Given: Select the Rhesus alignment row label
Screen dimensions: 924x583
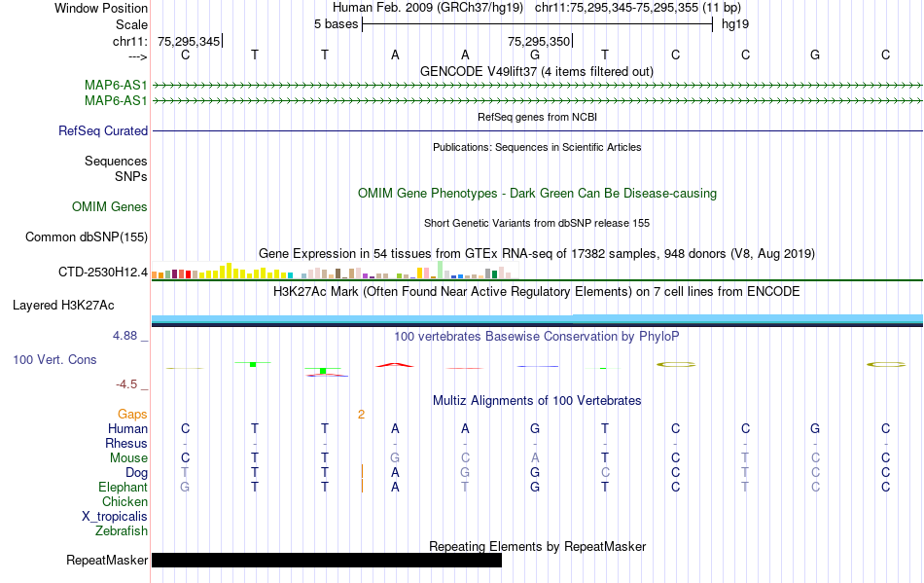Looking at the screenshot, I should click(126, 443).
